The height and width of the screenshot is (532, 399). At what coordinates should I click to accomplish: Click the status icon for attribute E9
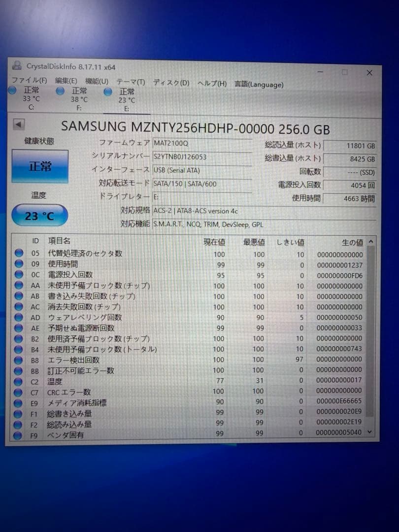[x=18, y=403]
